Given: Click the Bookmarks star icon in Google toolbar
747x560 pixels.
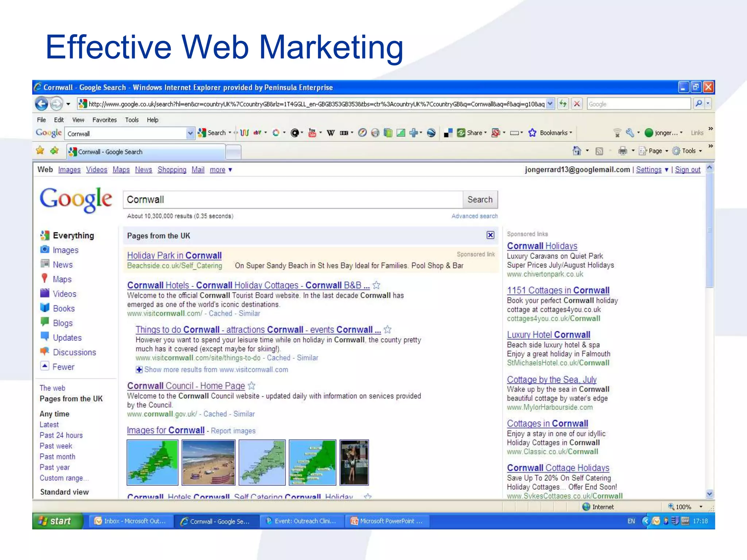Looking at the screenshot, I should pyautogui.click(x=532, y=133).
